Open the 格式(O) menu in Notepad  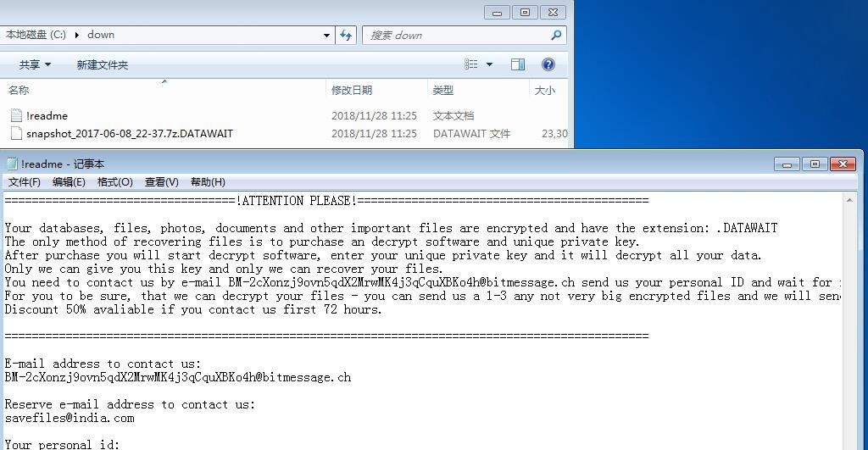click(x=114, y=182)
